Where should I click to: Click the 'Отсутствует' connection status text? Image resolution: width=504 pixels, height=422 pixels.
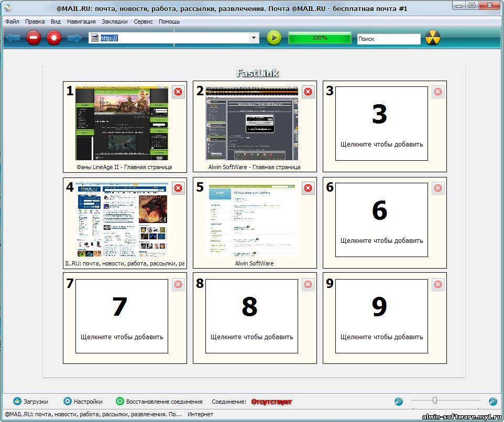point(271,402)
